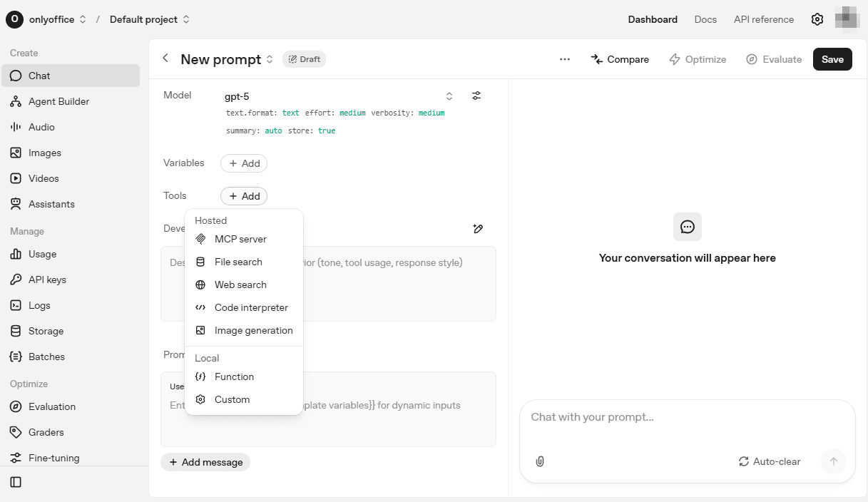868x502 pixels.
Task: Go back using the left arrow
Action: (x=165, y=58)
